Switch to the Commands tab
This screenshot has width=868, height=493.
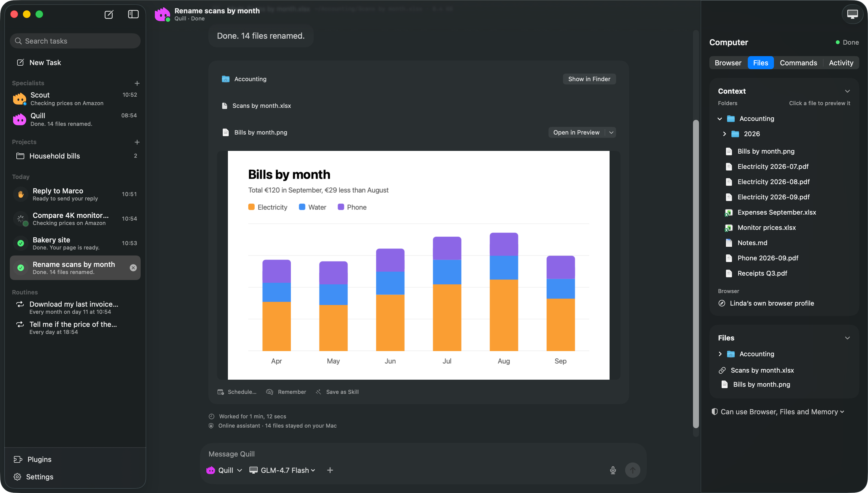pyautogui.click(x=798, y=63)
